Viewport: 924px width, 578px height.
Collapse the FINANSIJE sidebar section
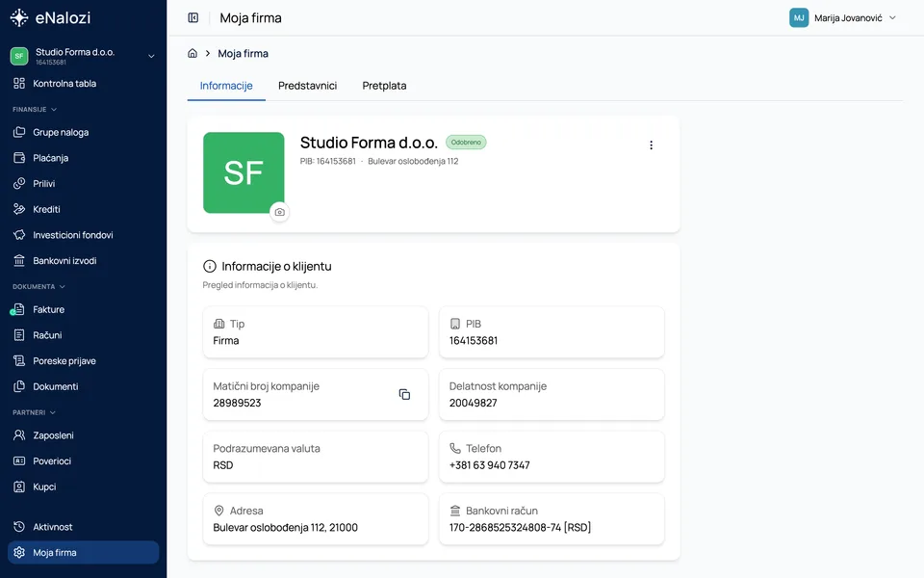35,109
